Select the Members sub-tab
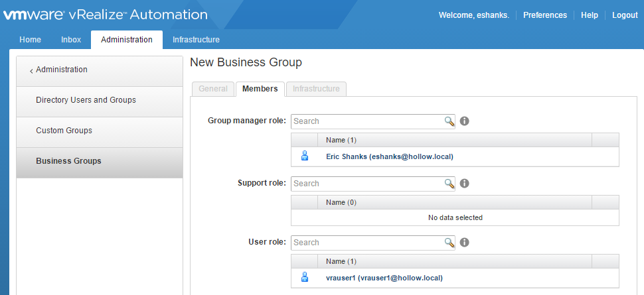The image size is (644, 295). 260,89
